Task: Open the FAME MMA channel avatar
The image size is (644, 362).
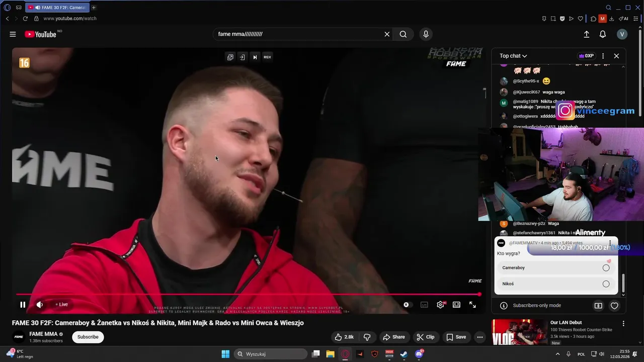Action: click(19, 337)
